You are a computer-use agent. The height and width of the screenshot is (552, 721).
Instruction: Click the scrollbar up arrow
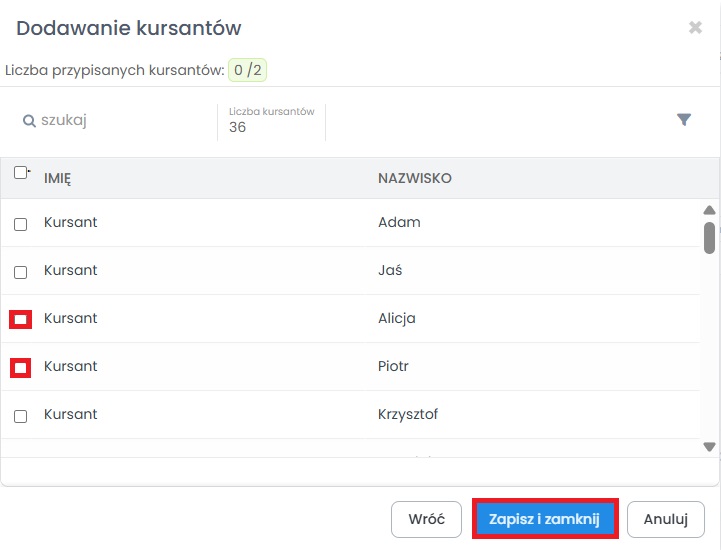pos(709,210)
